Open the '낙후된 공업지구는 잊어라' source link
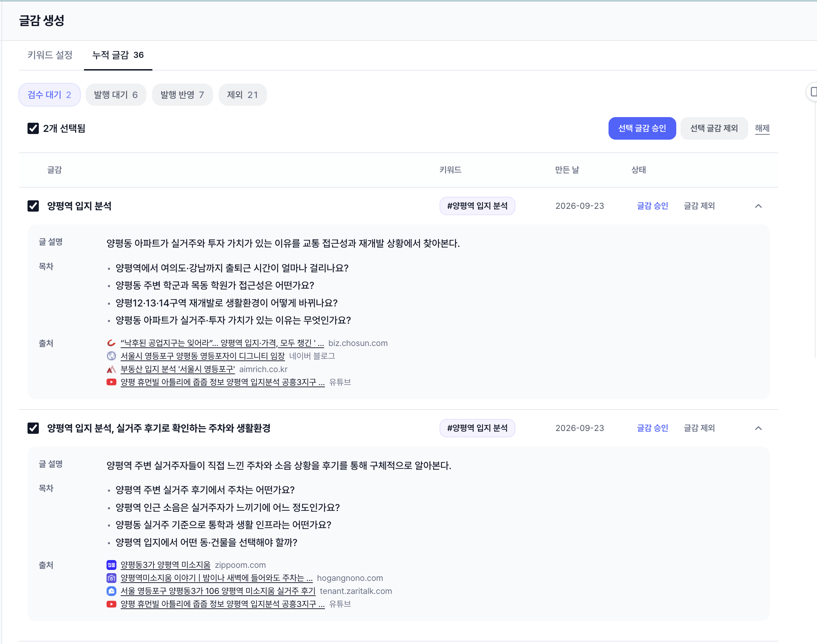This screenshot has width=817, height=644. coord(222,343)
